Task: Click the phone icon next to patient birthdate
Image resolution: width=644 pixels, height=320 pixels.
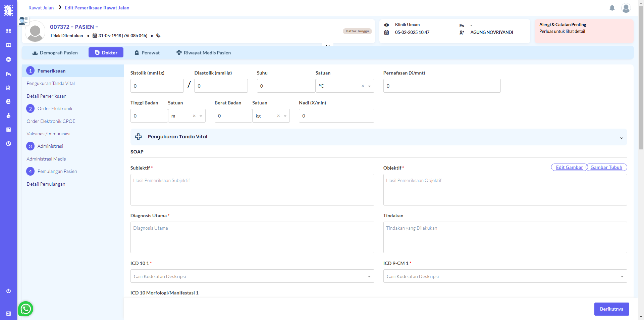Action: pyautogui.click(x=158, y=36)
